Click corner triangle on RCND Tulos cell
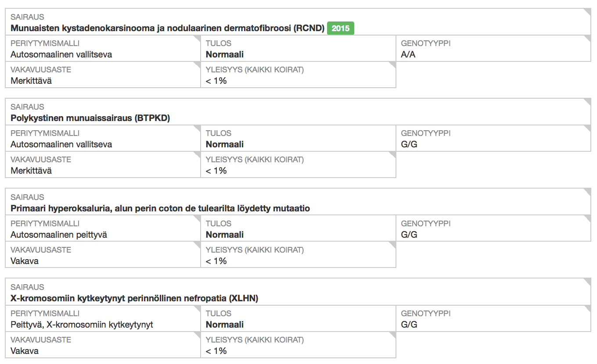The image size is (597, 364). pos(393,38)
